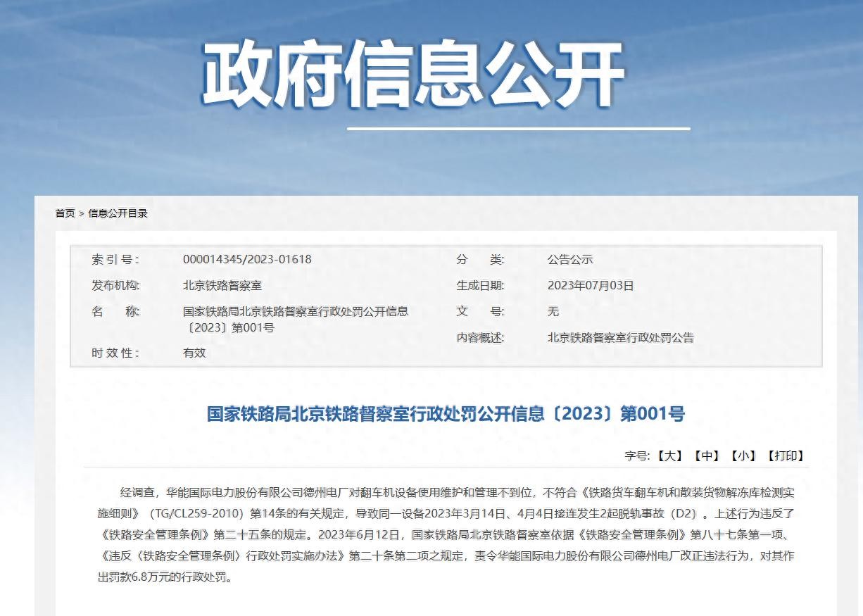Print the page using 打印

[x=786, y=455]
